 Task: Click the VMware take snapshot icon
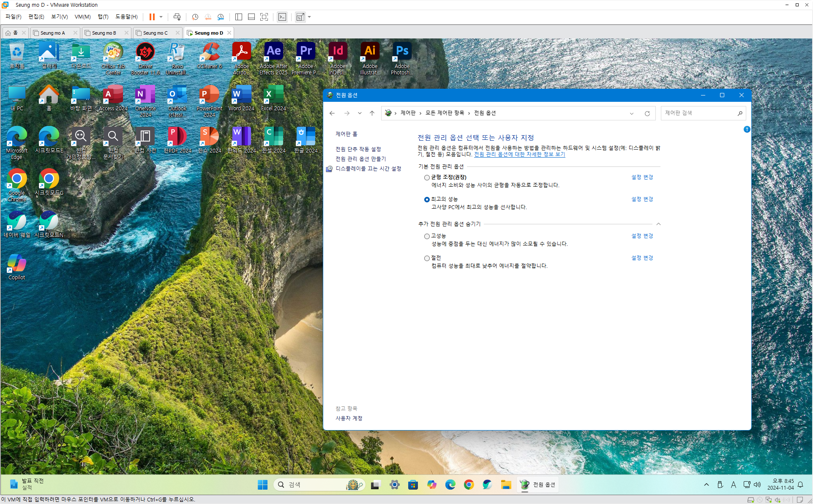[x=195, y=17]
